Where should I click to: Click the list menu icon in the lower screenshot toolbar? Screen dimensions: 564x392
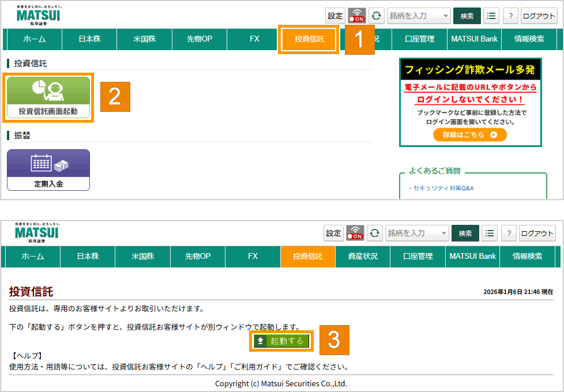coord(490,233)
